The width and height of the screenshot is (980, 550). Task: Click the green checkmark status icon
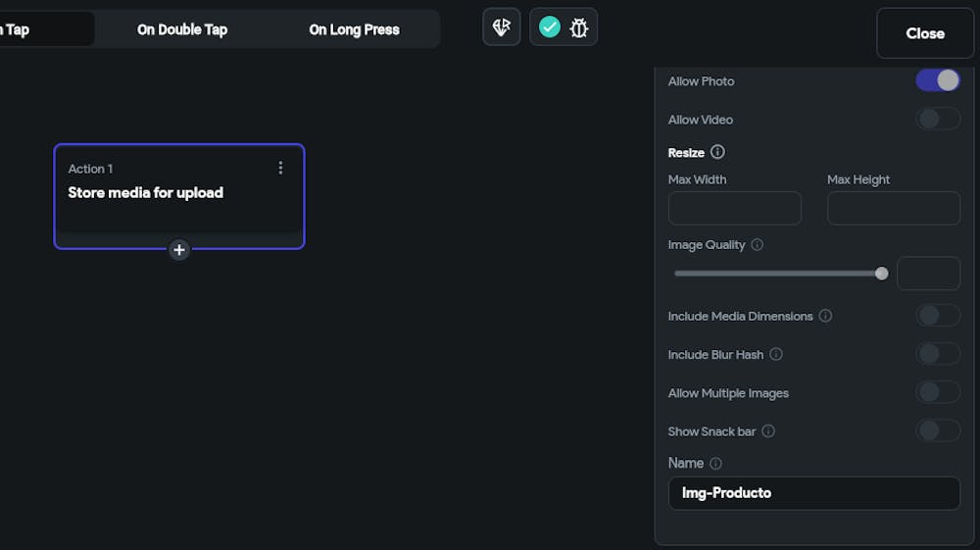pos(550,27)
